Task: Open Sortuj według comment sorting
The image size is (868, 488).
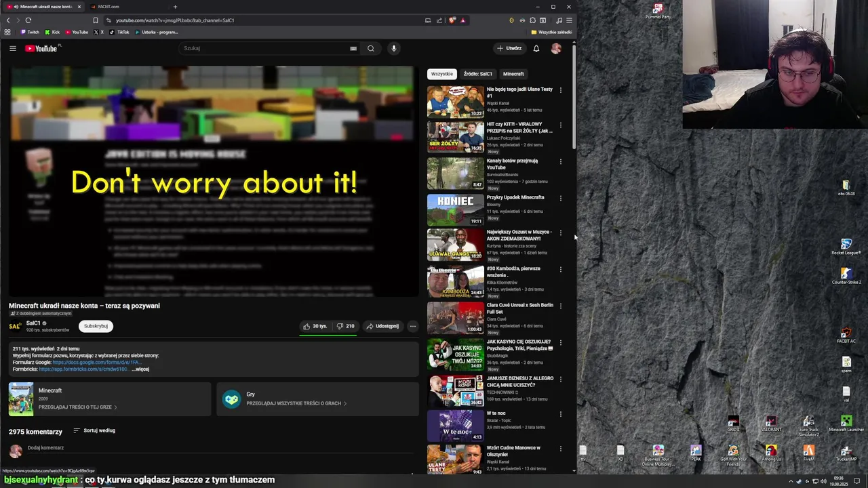Action: click(x=94, y=430)
